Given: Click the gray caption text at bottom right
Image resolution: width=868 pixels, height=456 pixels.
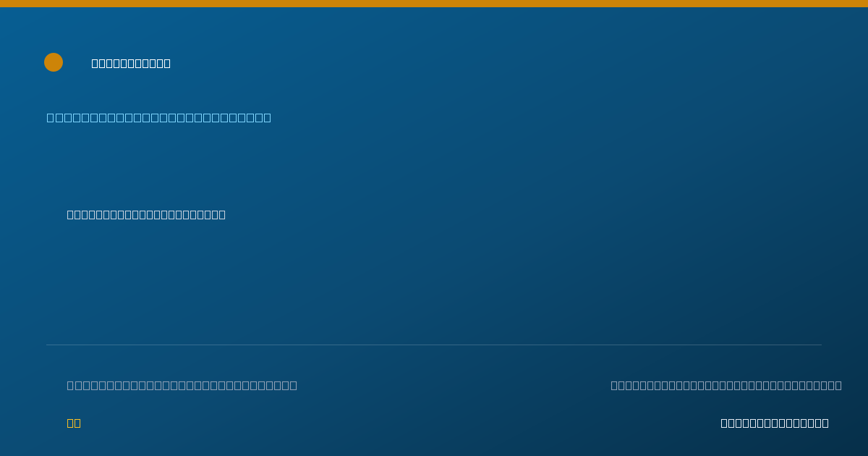Looking at the screenshot, I should [x=726, y=385].
